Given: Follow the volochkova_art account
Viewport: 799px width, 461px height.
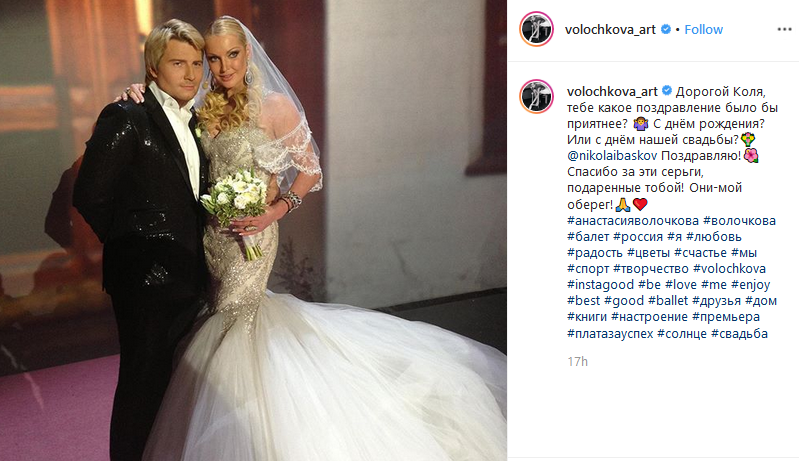Looking at the screenshot, I should click(703, 30).
